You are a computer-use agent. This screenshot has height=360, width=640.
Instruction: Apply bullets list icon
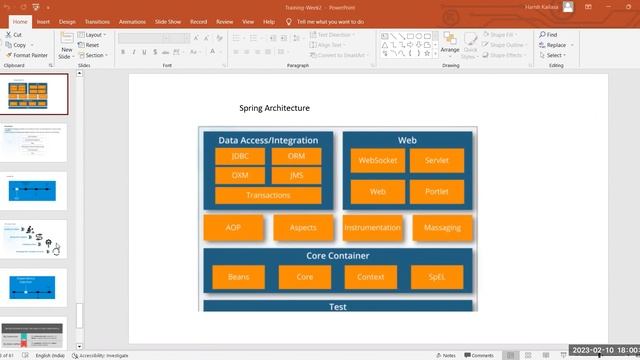click(x=236, y=38)
